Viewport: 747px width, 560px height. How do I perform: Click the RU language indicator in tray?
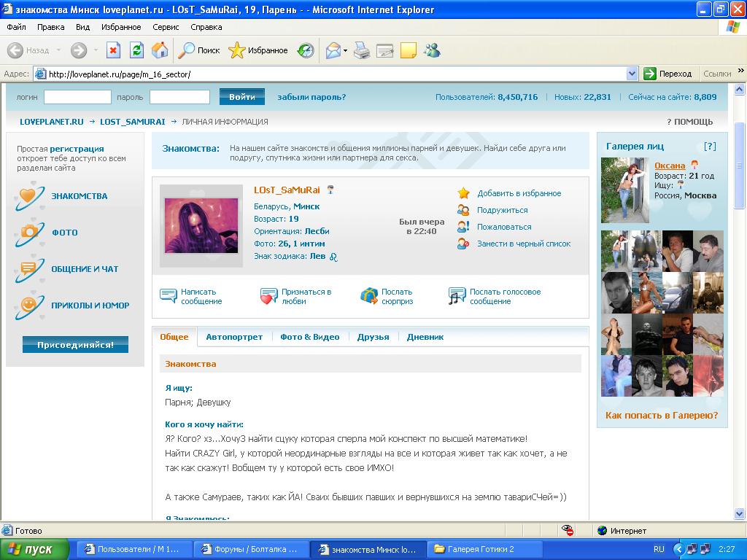659,550
